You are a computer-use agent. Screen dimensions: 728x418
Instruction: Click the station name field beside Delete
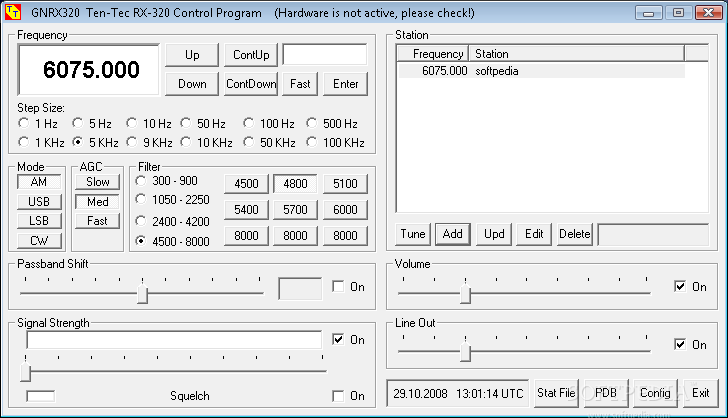[653, 235]
